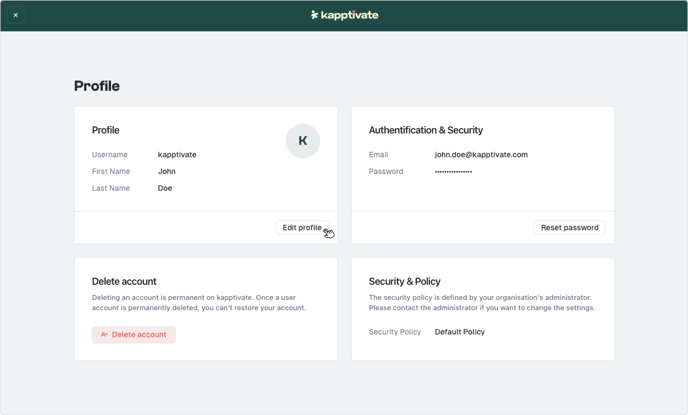Click the security policy administrator notice text
This screenshot has width=688, height=415.
click(x=481, y=302)
